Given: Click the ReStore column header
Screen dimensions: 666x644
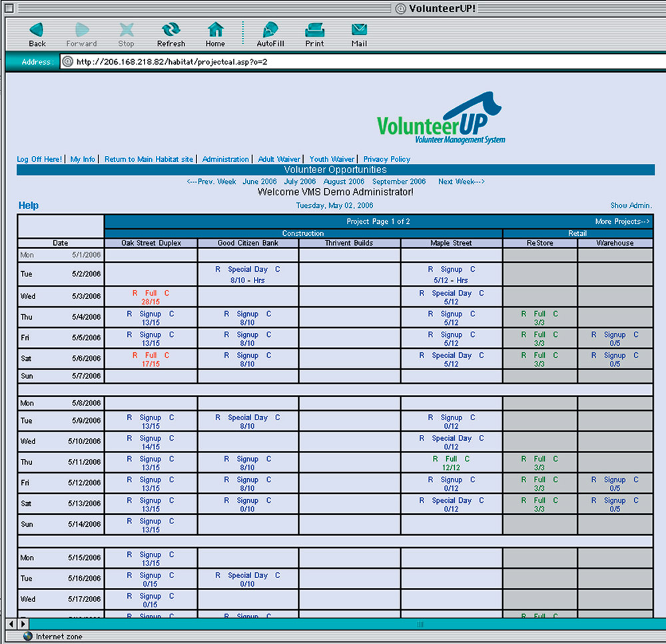Looking at the screenshot, I should pos(540,243).
